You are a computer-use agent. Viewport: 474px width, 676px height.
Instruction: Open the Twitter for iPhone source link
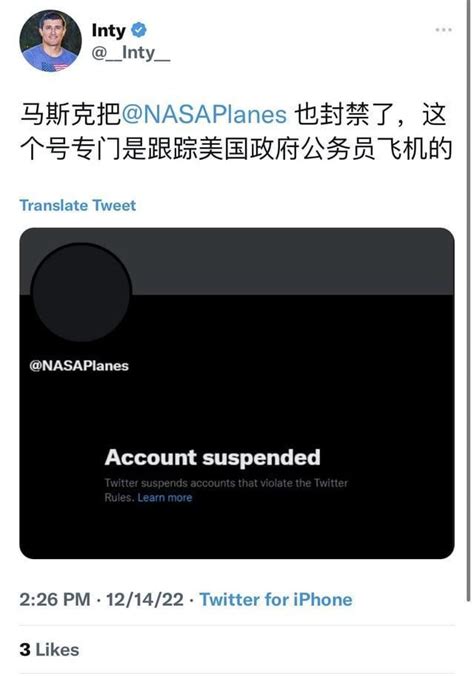coord(276,600)
